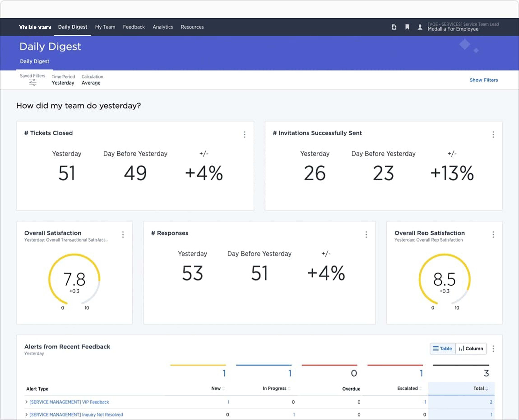Open the Alerts from Recent Feedback menu
Viewport: 519px width, 420px height.
493,349
